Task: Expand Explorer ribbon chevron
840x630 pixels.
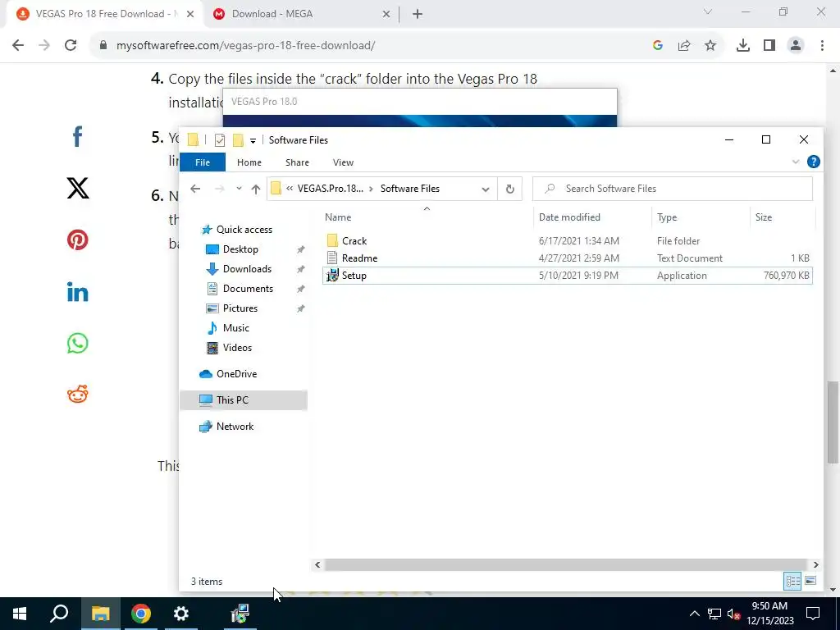Action: pyautogui.click(x=796, y=162)
